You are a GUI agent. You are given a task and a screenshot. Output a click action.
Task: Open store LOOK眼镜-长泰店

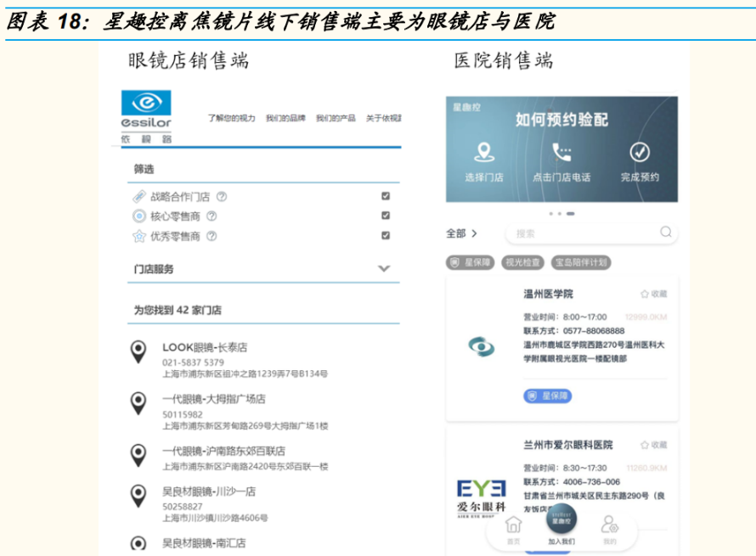[205, 347]
